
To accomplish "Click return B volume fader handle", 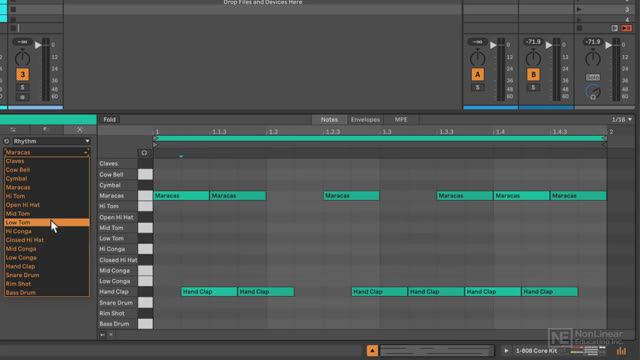I will (549, 45).
